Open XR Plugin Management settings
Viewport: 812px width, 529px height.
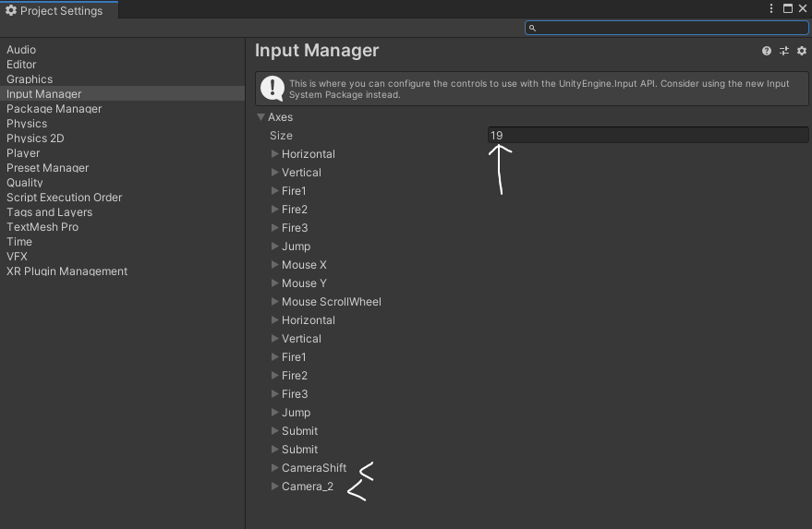click(67, 271)
